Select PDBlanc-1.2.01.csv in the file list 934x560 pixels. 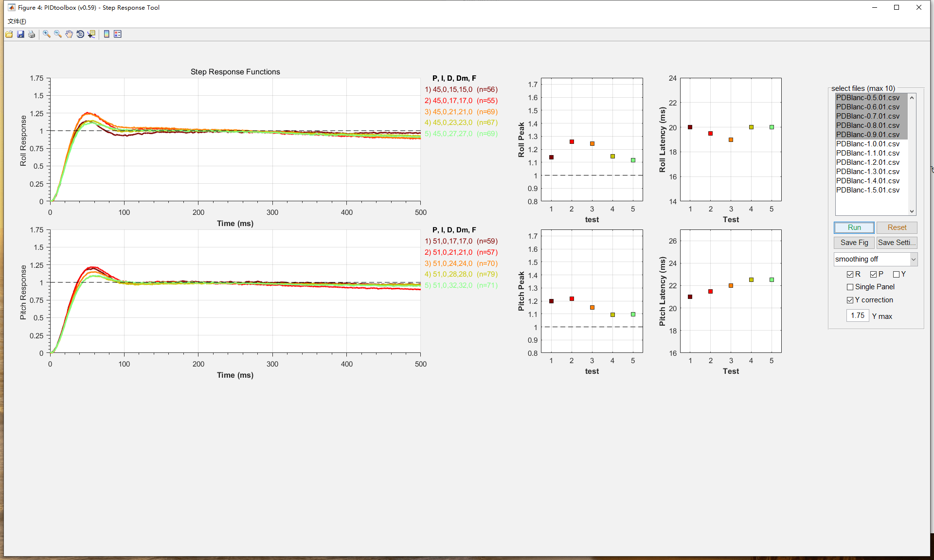click(872, 162)
